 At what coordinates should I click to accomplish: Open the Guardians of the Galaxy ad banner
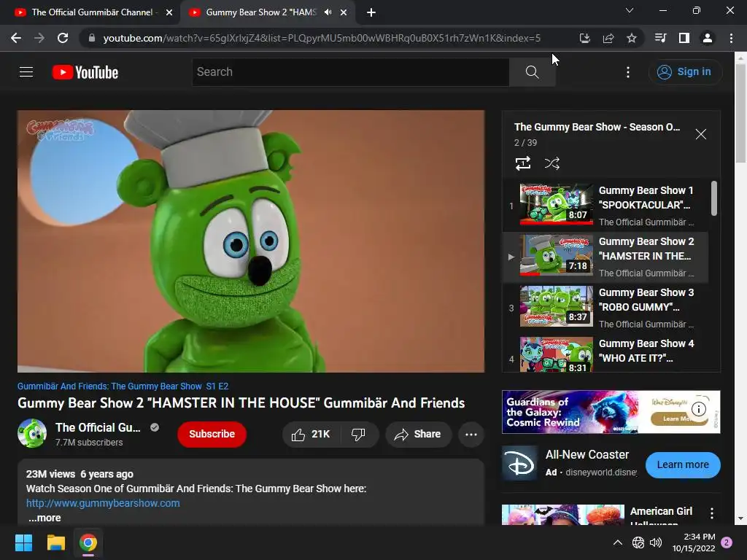611,412
